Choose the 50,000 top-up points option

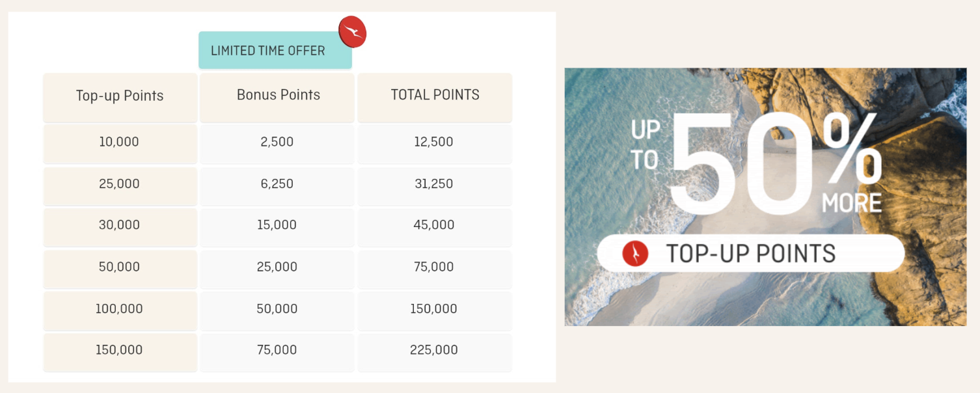click(120, 267)
